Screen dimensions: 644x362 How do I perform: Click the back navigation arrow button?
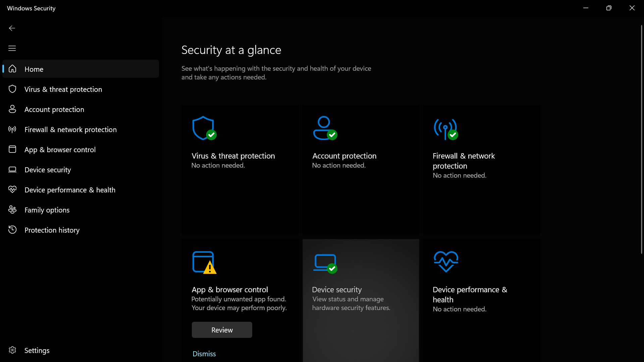(x=11, y=28)
